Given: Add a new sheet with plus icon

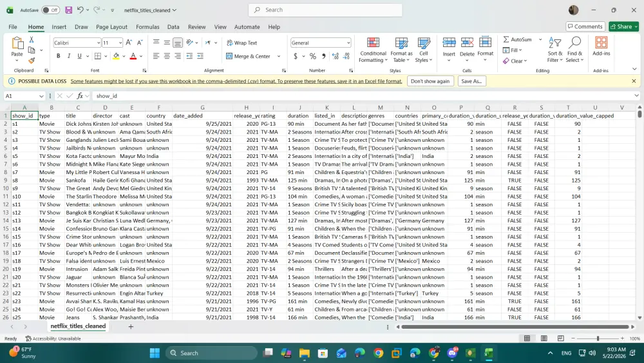Looking at the screenshot, I should [x=131, y=326].
